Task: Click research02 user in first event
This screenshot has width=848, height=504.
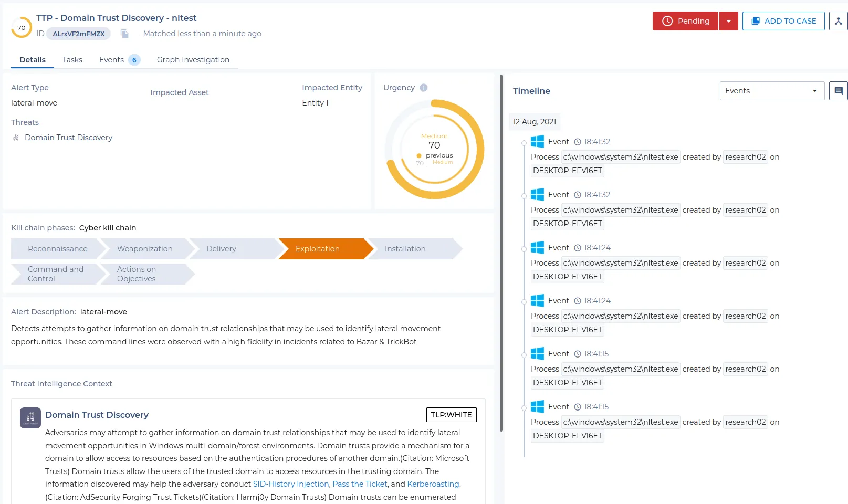Action: [x=746, y=157]
